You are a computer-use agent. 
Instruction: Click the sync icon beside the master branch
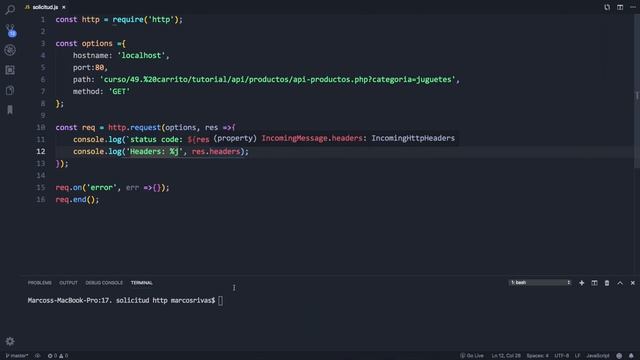[x=38, y=356]
